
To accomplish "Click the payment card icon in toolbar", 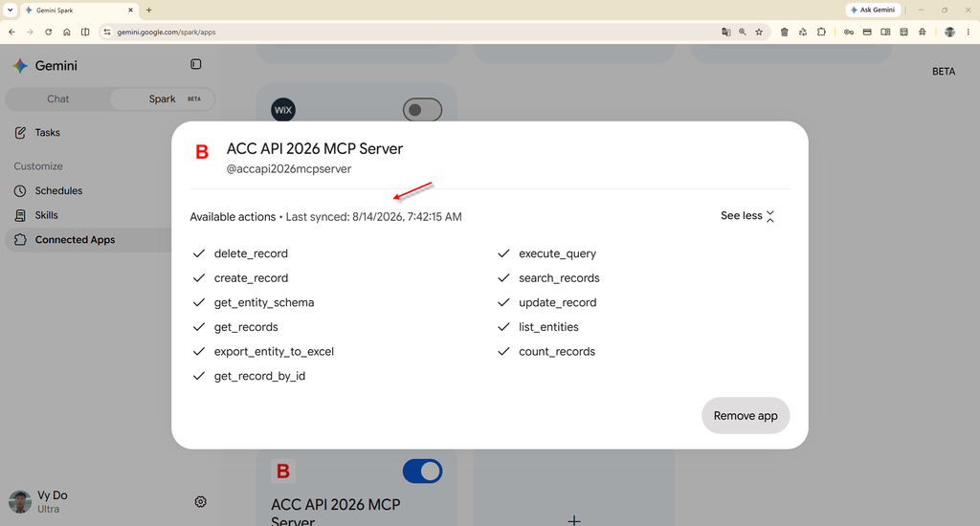I will click(867, 32).
